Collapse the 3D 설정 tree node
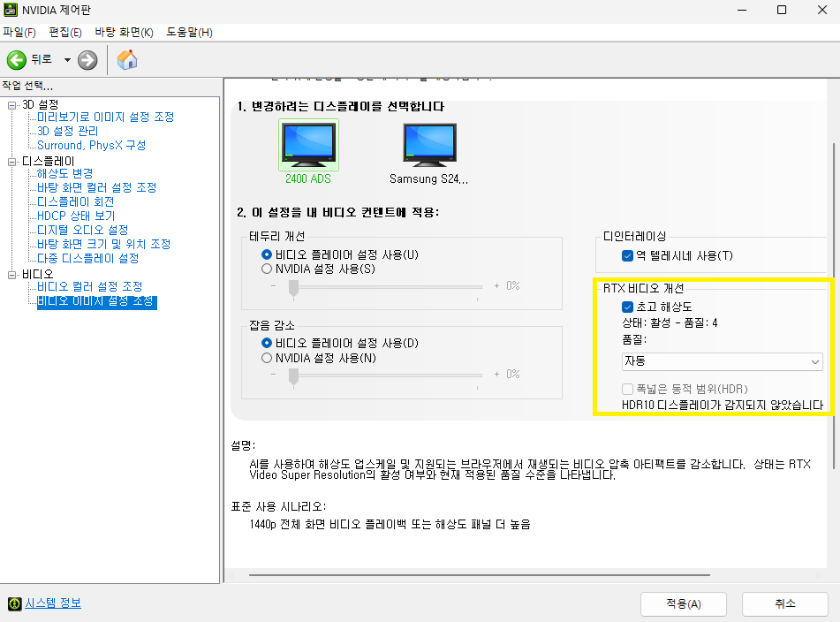Screen dimensions: 840x622 12,104
